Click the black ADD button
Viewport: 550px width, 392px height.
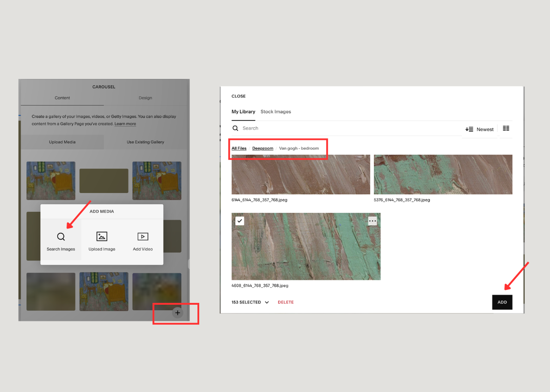502,302
